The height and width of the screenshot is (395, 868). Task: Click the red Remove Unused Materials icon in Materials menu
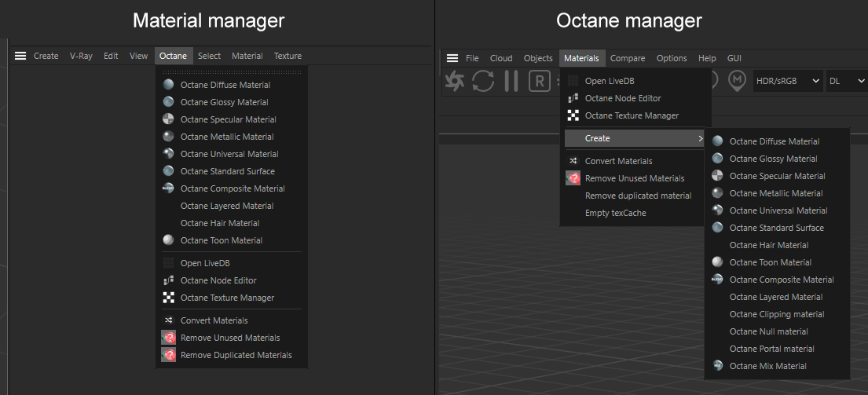573,178
